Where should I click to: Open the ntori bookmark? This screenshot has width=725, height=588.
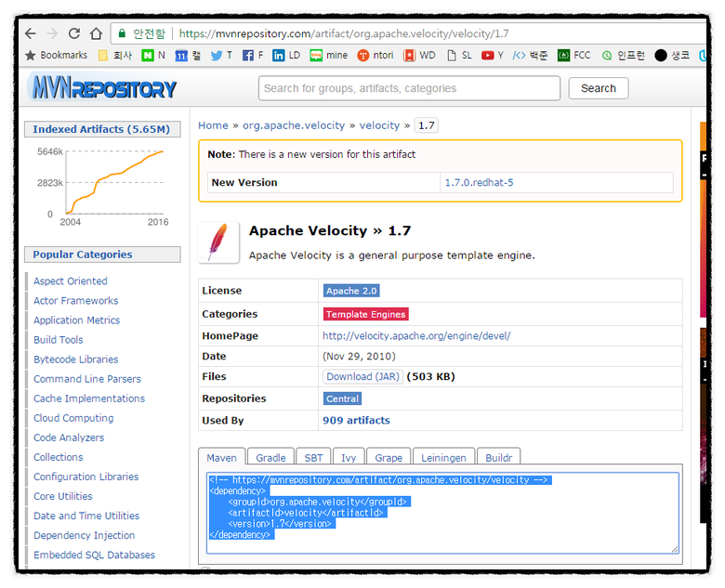point(376,56)
